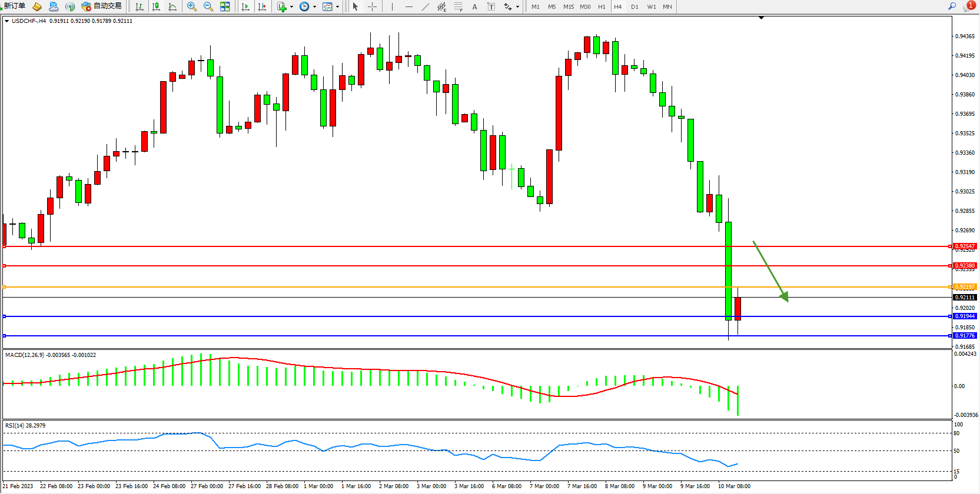This screenshot has width=980, height=494.
Task: Select the crosshair cursor tool
Action: 372,6
